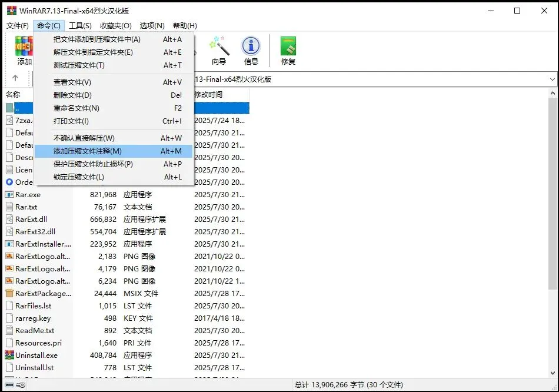Choose 不确认直接解压(W) menu entry

tap(114, 138)
